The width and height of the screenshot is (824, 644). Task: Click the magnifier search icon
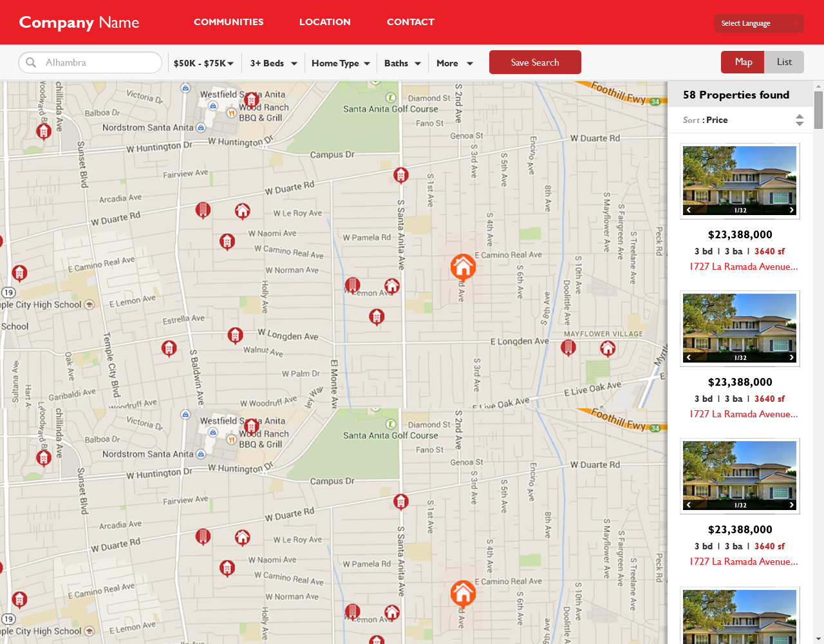click(31, 62)
